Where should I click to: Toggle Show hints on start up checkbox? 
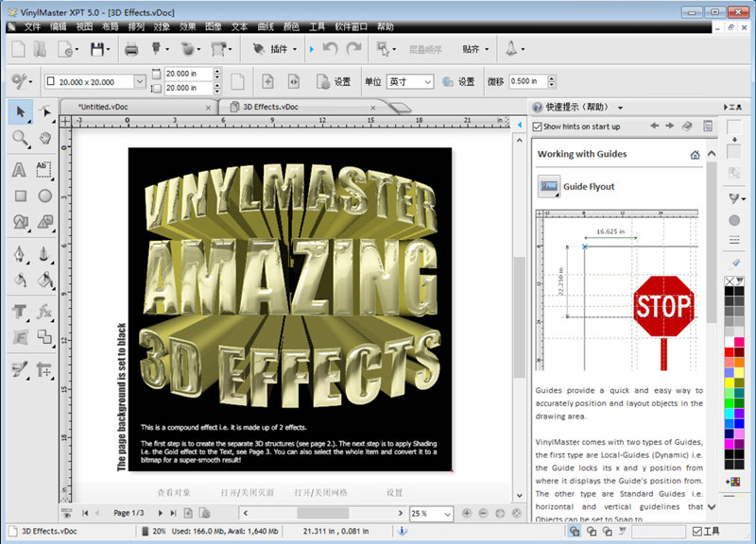click(x=538, y=127)
